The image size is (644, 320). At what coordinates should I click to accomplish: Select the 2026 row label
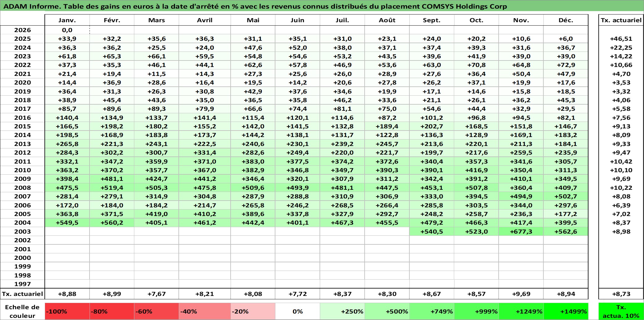tap(23, 30)
